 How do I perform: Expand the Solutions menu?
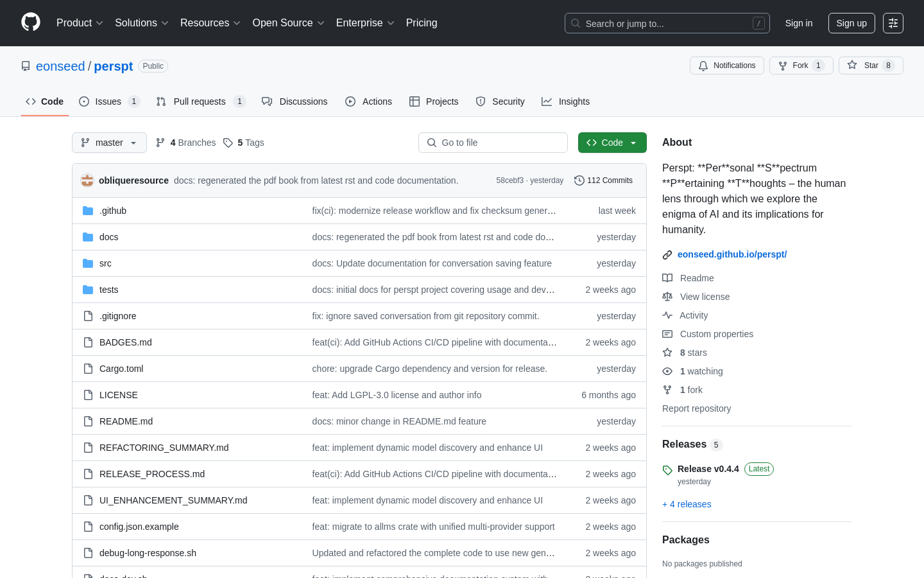141,23
